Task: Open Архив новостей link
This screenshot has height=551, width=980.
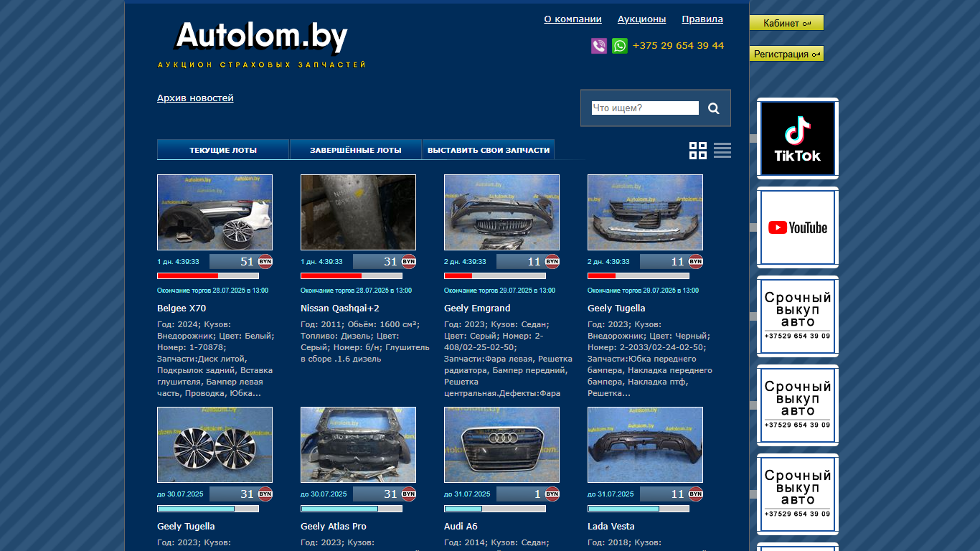Action: pyautogui.click(x=195, y=98)
